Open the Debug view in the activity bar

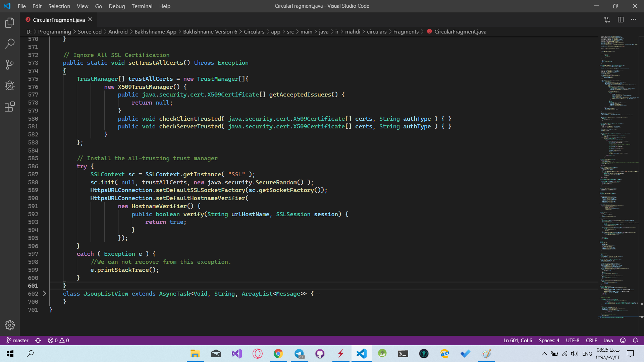point(10,85)
